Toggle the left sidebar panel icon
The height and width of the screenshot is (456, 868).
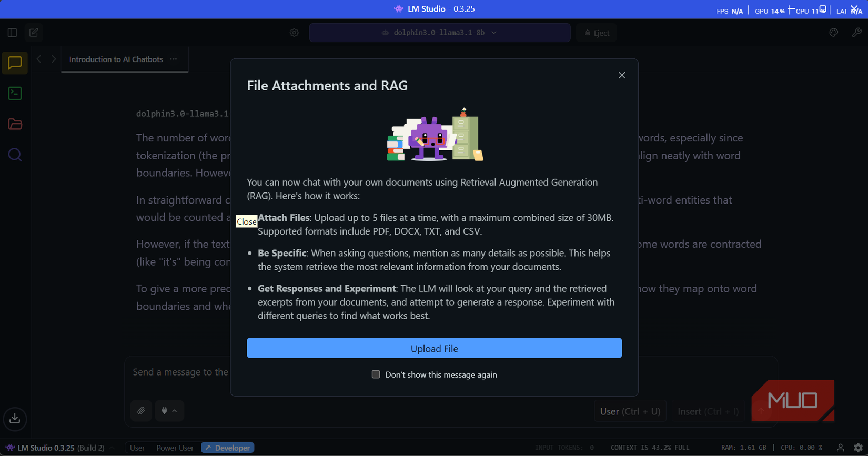pos(12,33)
